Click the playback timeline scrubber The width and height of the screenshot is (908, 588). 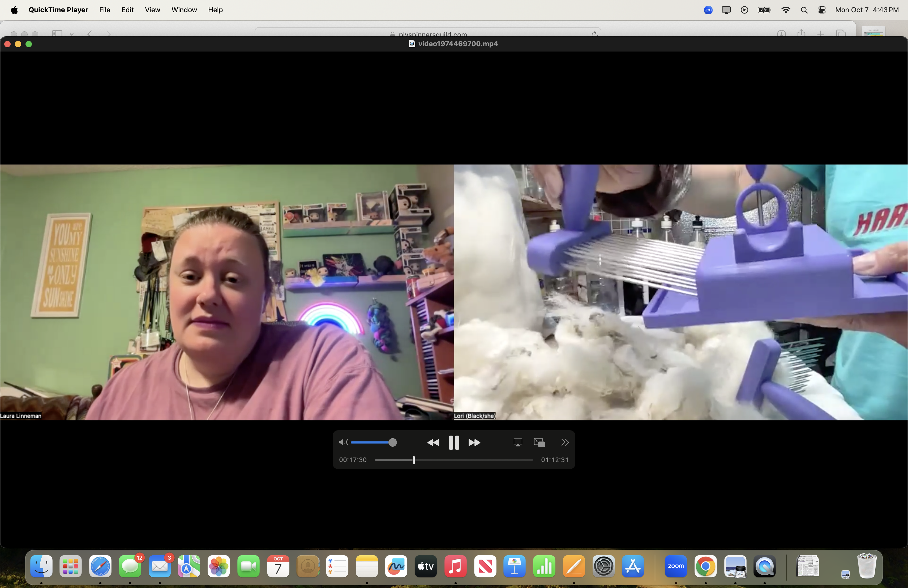(x=414, y=460)
